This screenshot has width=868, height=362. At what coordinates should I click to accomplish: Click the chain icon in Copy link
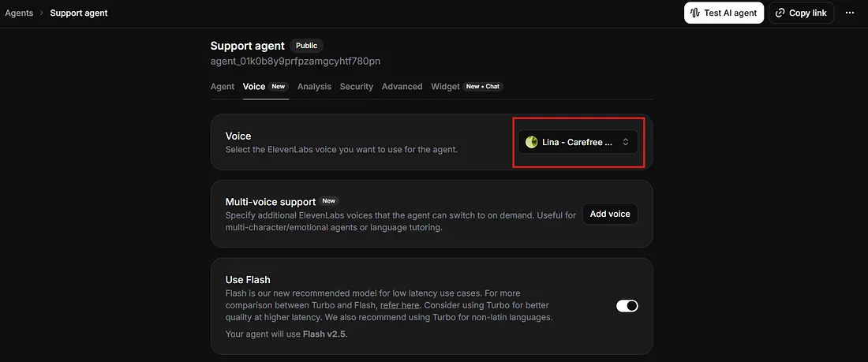(780, 13)
